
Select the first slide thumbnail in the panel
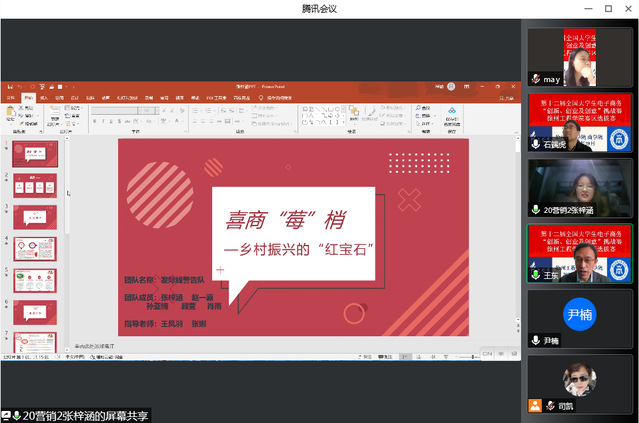(x=34, y=154)
